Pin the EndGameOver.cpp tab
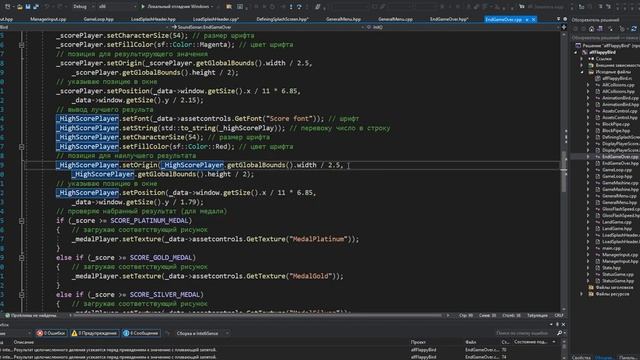Viewport: 640px width, 360px height. tap(527, 19)
